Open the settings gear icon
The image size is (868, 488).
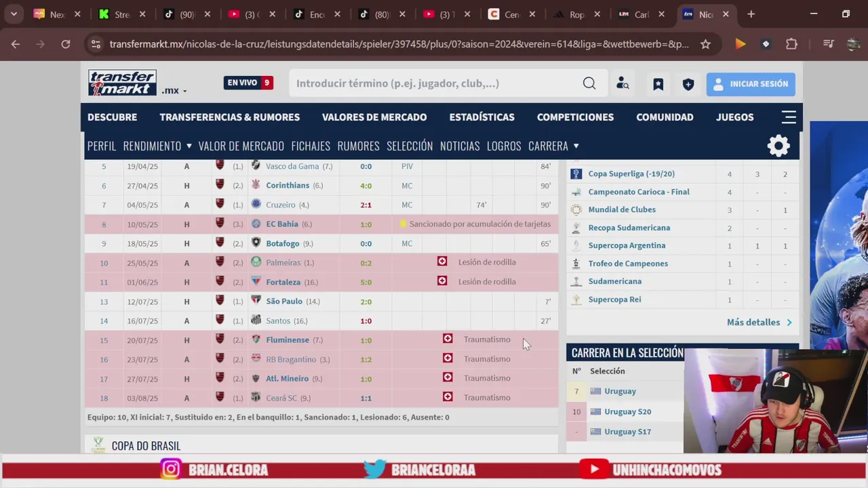coord(778,146)
